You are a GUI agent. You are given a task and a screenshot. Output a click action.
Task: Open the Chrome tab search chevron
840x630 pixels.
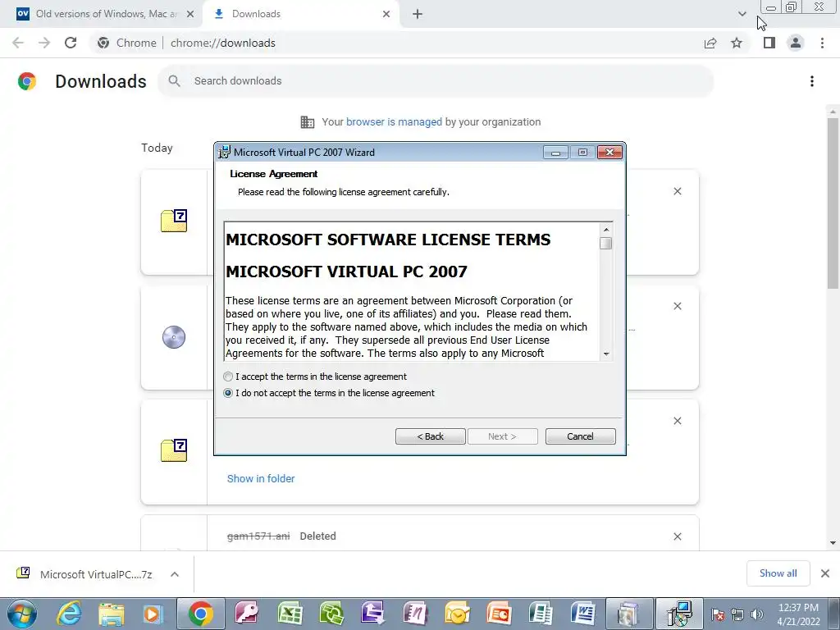742,14
